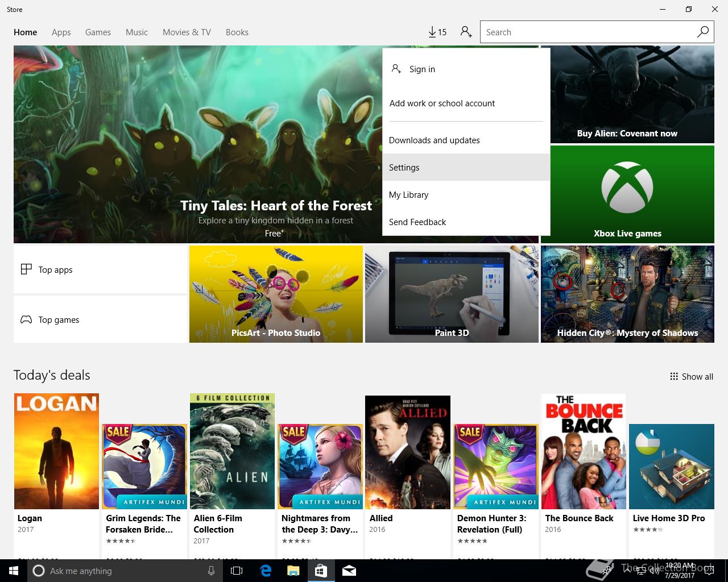
Task: Open the Tiny Tales: Heart of the Forest banner
Action: tap(198, 144)
